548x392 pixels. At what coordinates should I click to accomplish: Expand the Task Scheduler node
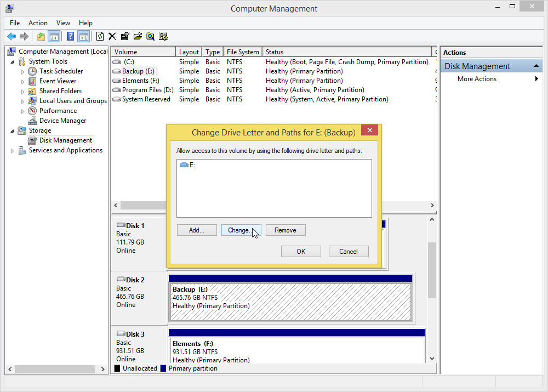[22, 72]
